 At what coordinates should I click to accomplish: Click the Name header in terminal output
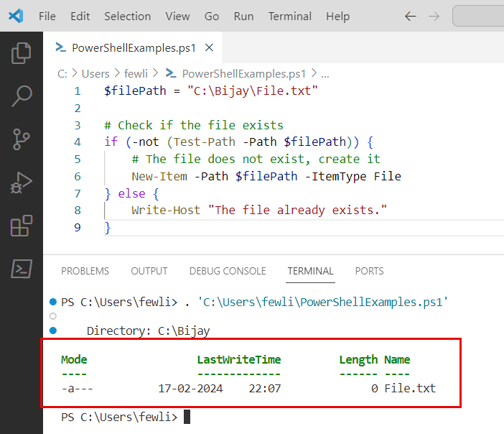(x=397, y=360)
